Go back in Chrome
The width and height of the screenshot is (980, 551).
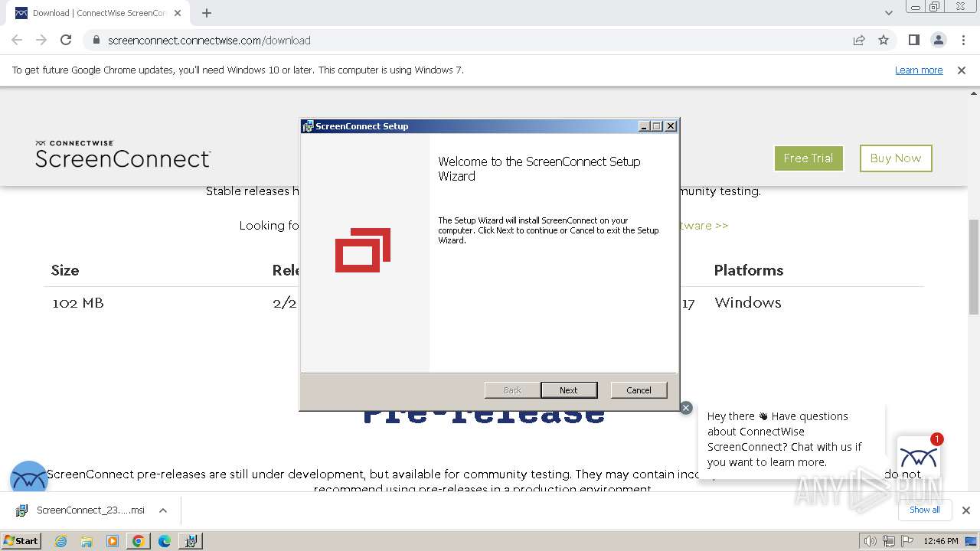pyautogui.click(x=17, y=40)
